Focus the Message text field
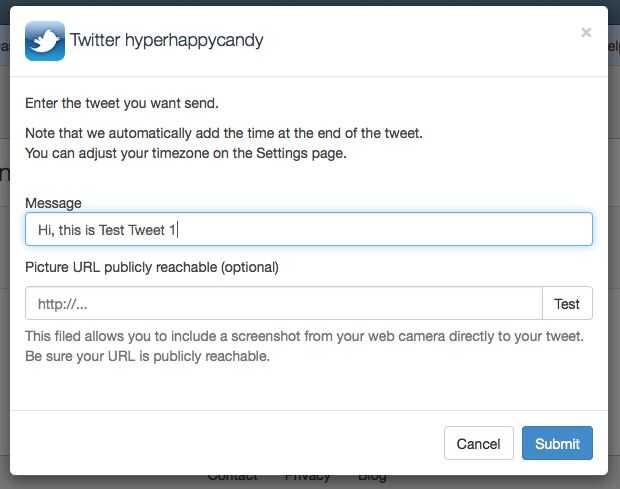620x489 pixels. 309,229
